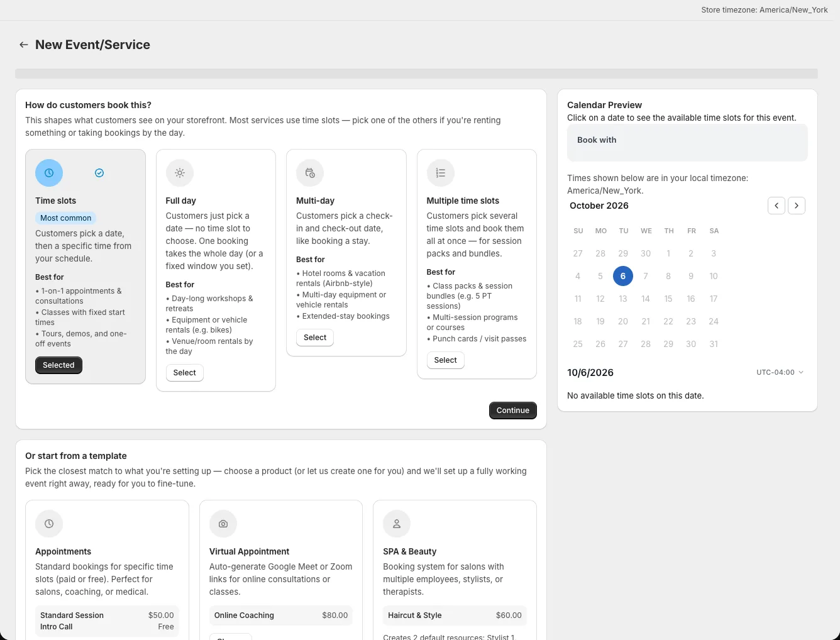Click the Multi-day calendar icon

(310, 173)
